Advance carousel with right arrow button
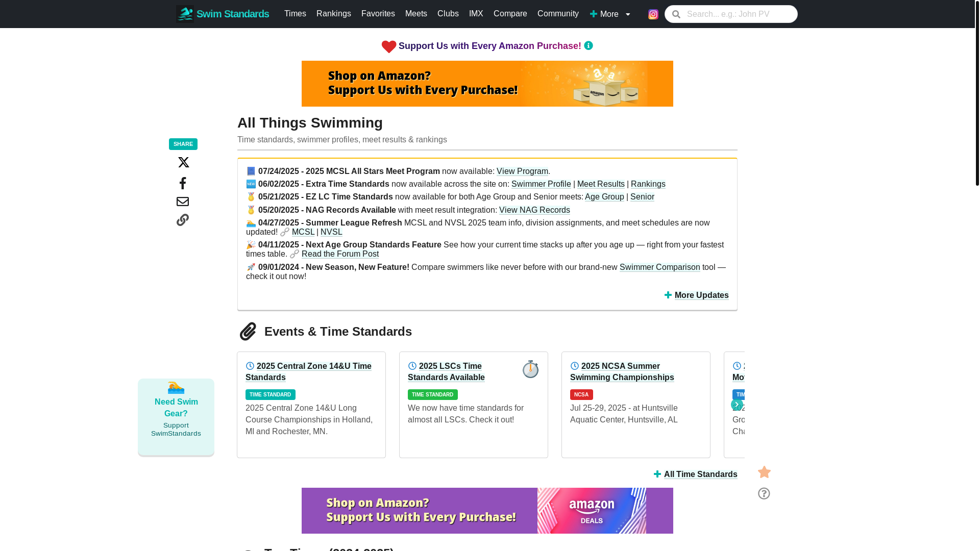The width and height of the screenshot is (980, 551). pyautogui.click(x=737, y=405)
